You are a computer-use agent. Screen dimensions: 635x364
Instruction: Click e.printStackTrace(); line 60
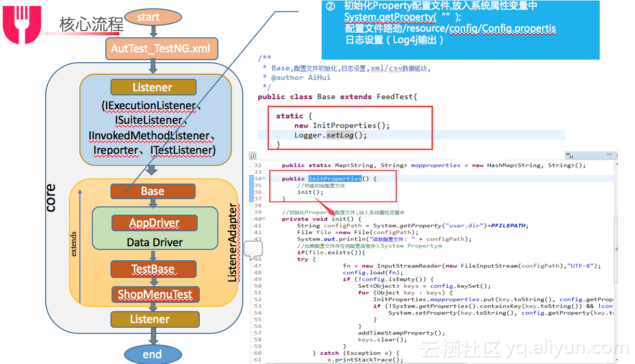365,359
